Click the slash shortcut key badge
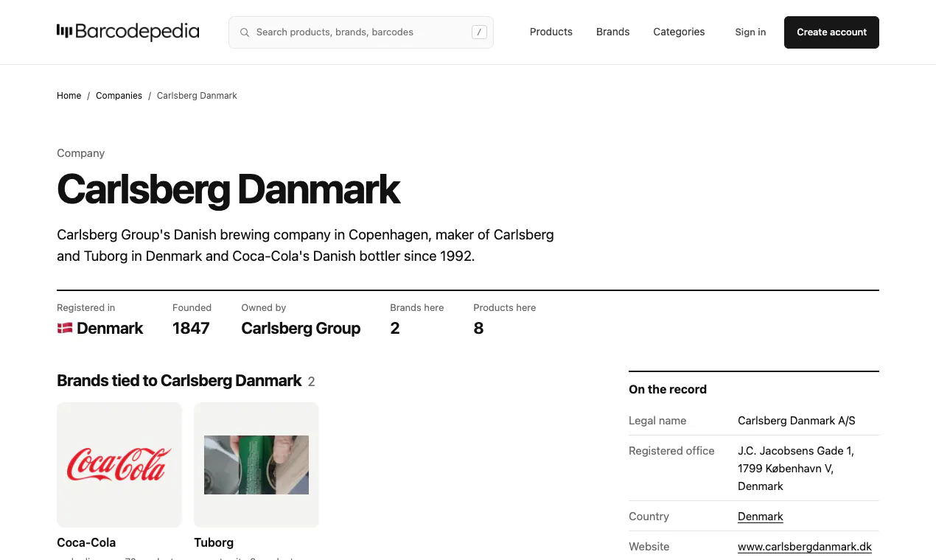 (x=480, y=32)
